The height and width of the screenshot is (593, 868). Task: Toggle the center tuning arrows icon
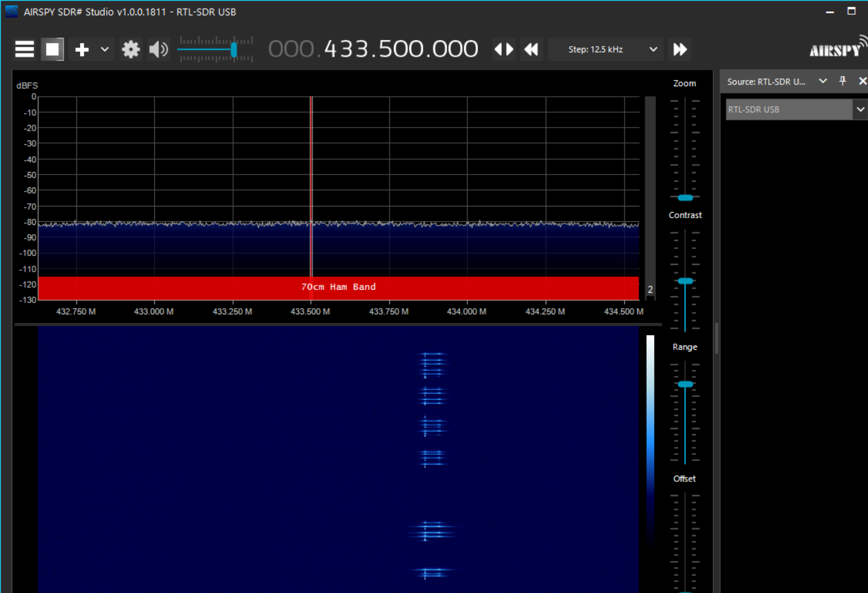pyautogui.click(x=504, y=49)
